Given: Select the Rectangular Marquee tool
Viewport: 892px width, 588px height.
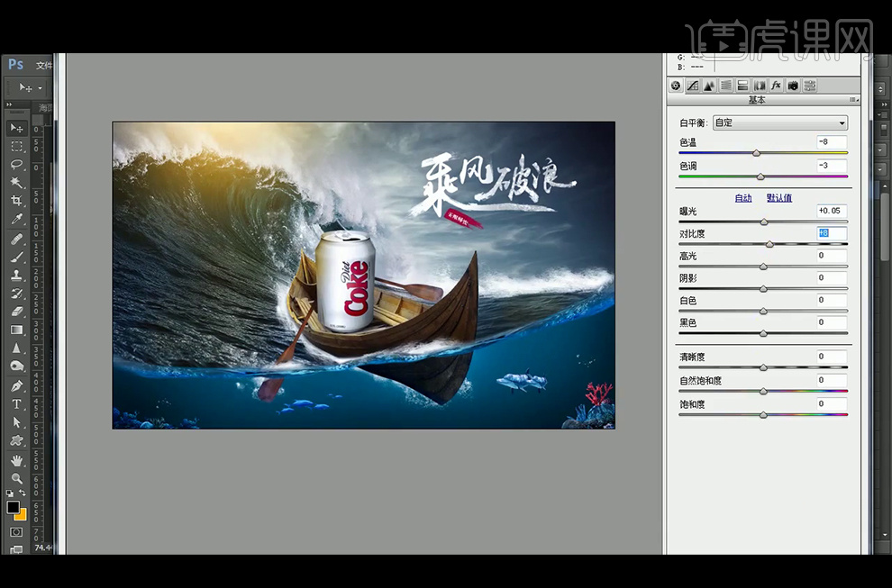Looking at the screenshot, I should click(16, 146).
